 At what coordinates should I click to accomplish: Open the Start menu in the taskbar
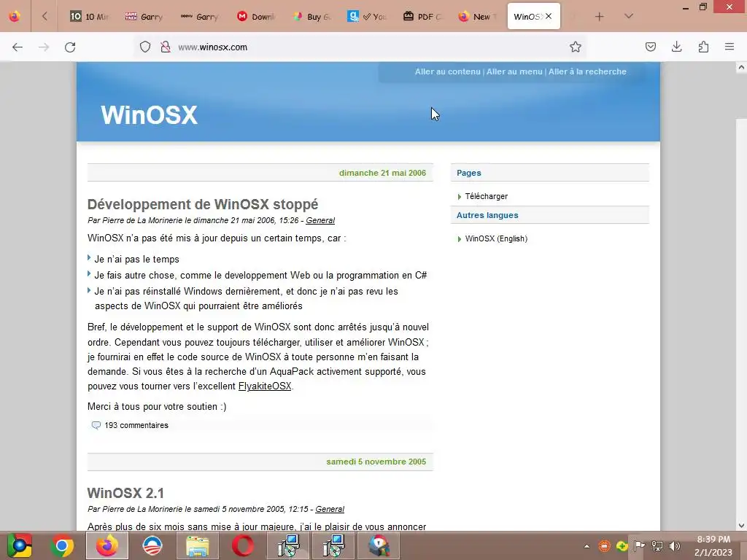coord(20,545)
